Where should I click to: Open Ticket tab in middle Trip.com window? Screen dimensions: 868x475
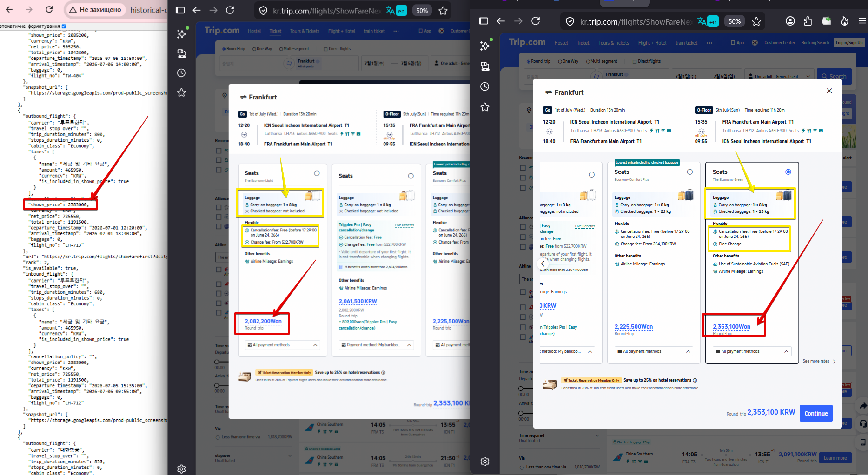[275, 31]
